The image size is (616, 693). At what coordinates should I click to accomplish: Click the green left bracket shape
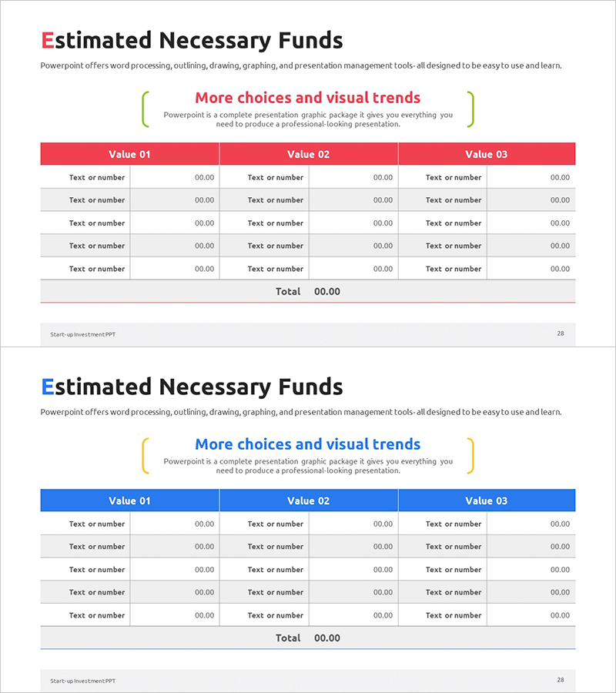click(x=144, y=109)
